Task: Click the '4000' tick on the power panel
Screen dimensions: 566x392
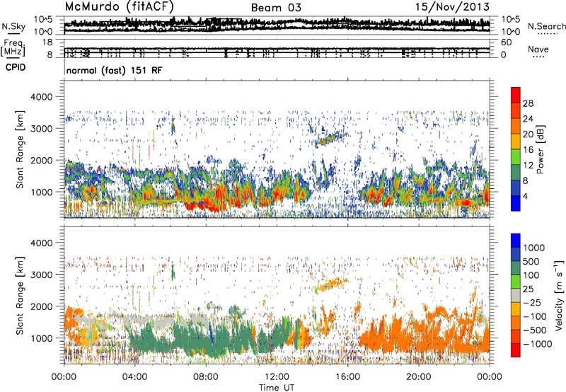Action: [41, 97]
